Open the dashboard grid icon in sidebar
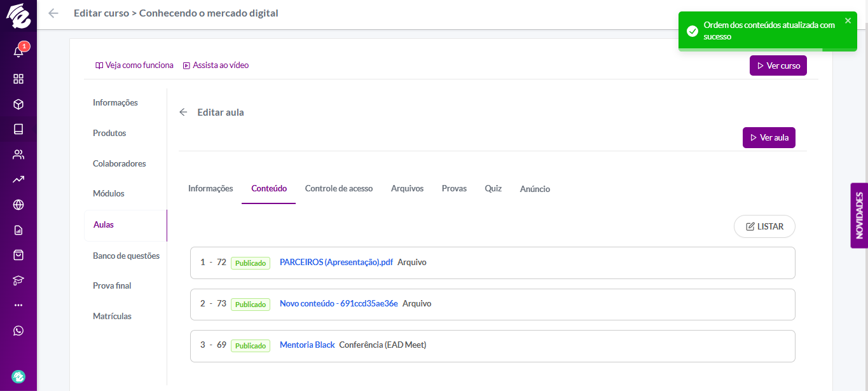Screen dimensions: 868x391 (x=18, y=79)
